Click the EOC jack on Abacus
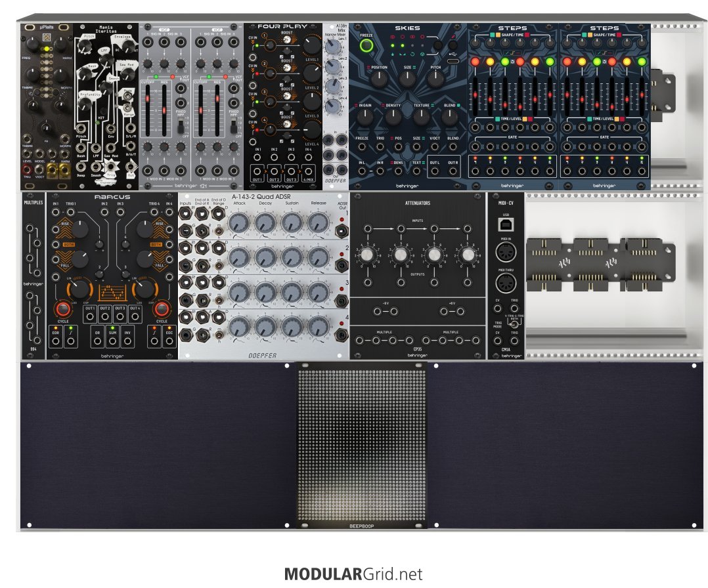Image resolution: width=708 pixels, height=588 pixels. [x=169, y=341]
